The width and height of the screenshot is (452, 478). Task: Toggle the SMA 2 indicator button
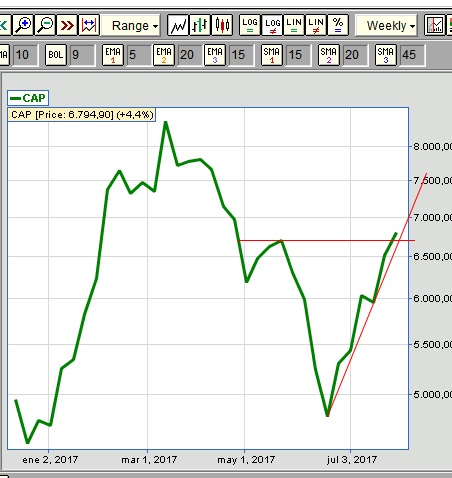point(329,55)
